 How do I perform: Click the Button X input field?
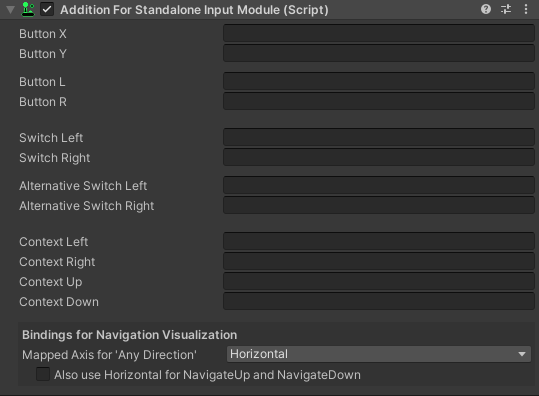tap(379, 33)
